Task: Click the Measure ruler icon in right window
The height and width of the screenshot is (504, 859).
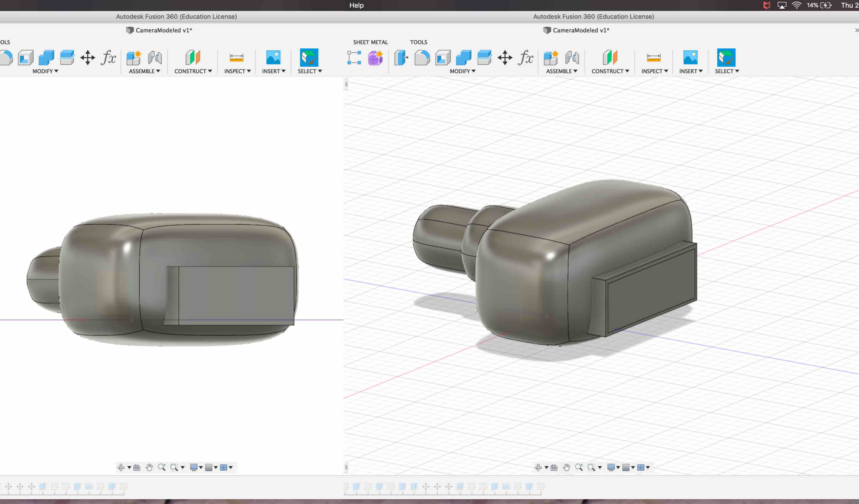Action: (653, 58)
